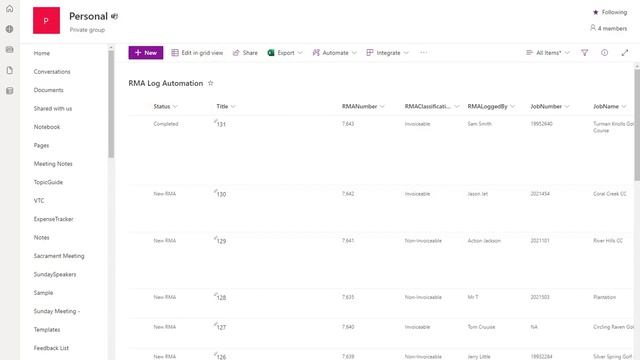Open SundaySpeakers in the navigation

pyautogui.click(x=55, y=274)
